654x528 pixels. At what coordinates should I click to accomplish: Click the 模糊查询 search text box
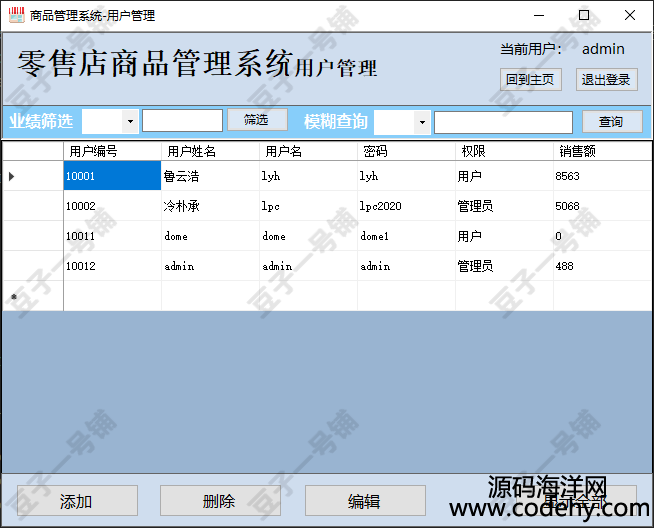pyautogui.click(x=503, y=122)
